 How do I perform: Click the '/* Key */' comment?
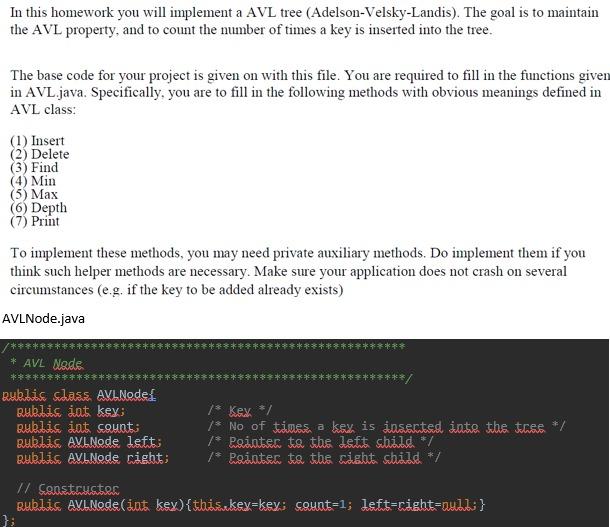[240, 410]
